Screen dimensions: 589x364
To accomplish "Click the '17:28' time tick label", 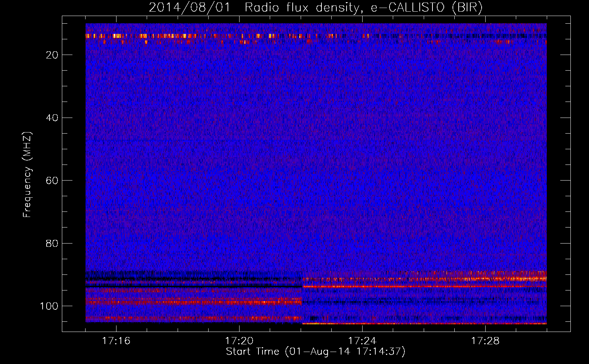I will pyautogui.click(x=485, y=341).
